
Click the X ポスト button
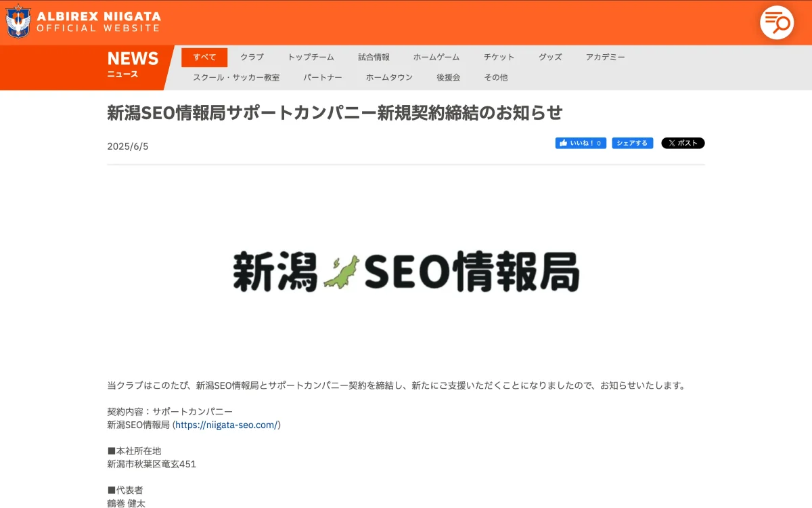(683, 143)
